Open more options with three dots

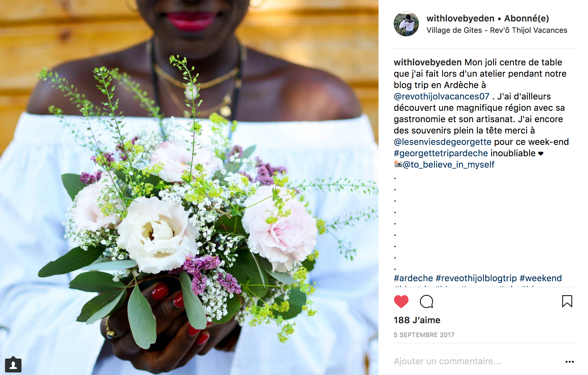569,362
